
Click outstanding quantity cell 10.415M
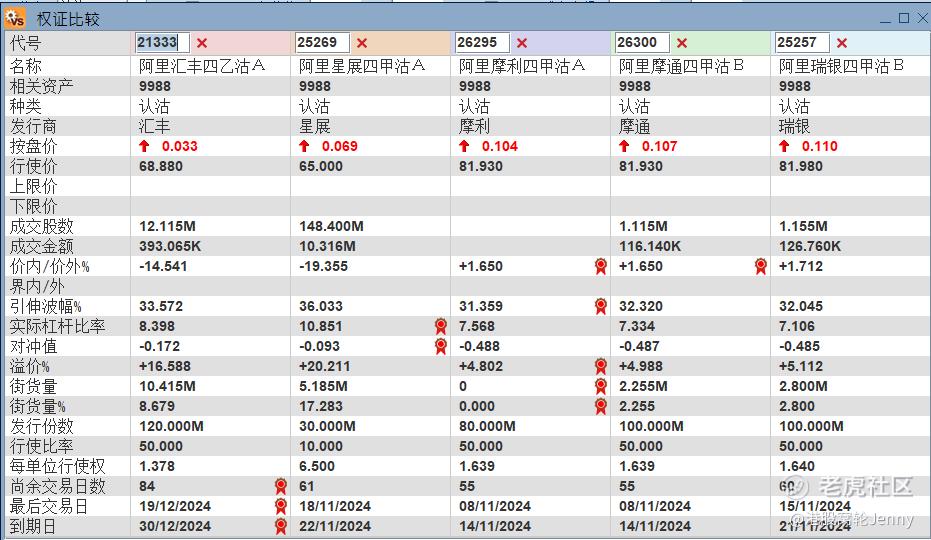167,386
